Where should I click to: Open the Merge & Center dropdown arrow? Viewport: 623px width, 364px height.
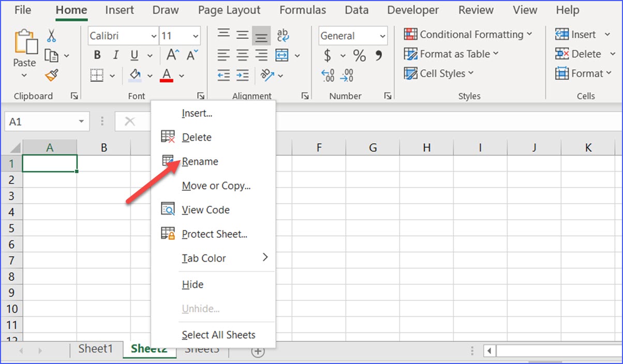pyautogui.click(x=297, y=55)
